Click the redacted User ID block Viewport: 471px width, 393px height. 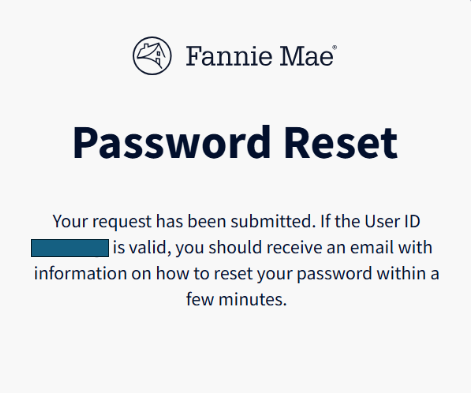[70, 248]
